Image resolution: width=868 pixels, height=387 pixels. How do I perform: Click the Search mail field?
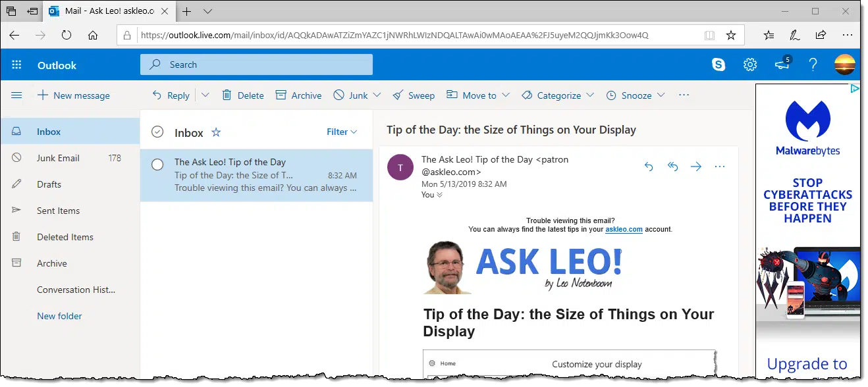[256, 64]
